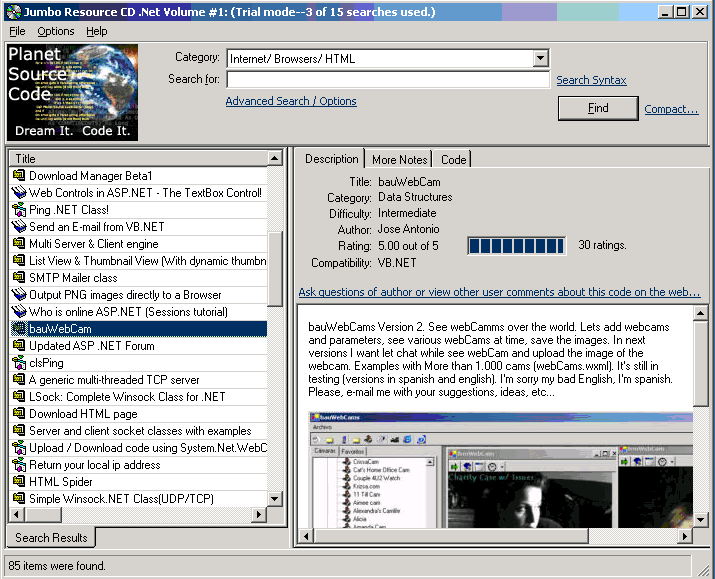Switch to the More Notes tab
The width and height of the screenshot is (715, 579).
pos(399,160)
